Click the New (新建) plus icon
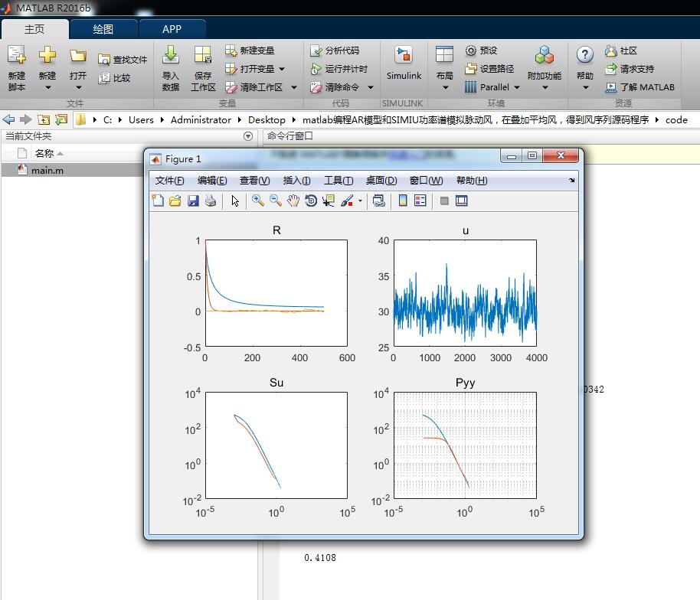700x600 pixels. point(47,55)
